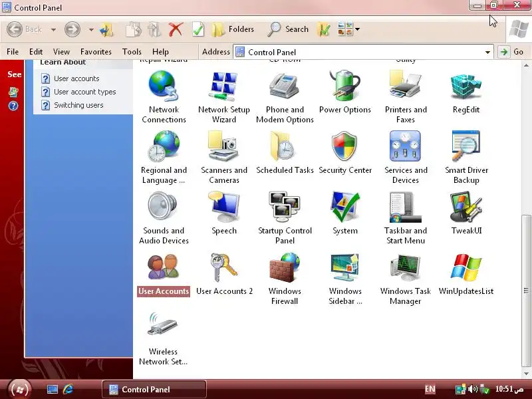Expand the Forward history dropdown arrow
This screenshot has height=399, width=532.
click(91, 30)
